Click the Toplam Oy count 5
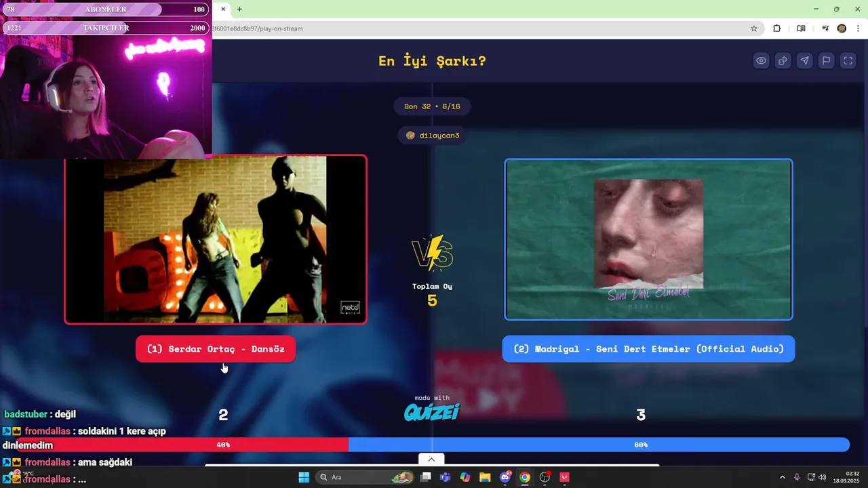The width and height of the screenshot is (868, 488). [432, 301]
